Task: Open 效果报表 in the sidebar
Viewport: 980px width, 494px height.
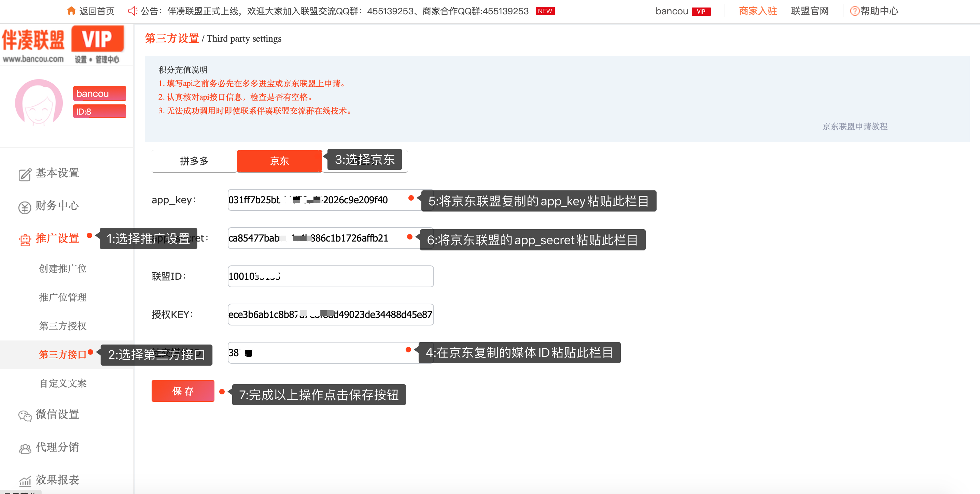Action: tap(57, 480)
